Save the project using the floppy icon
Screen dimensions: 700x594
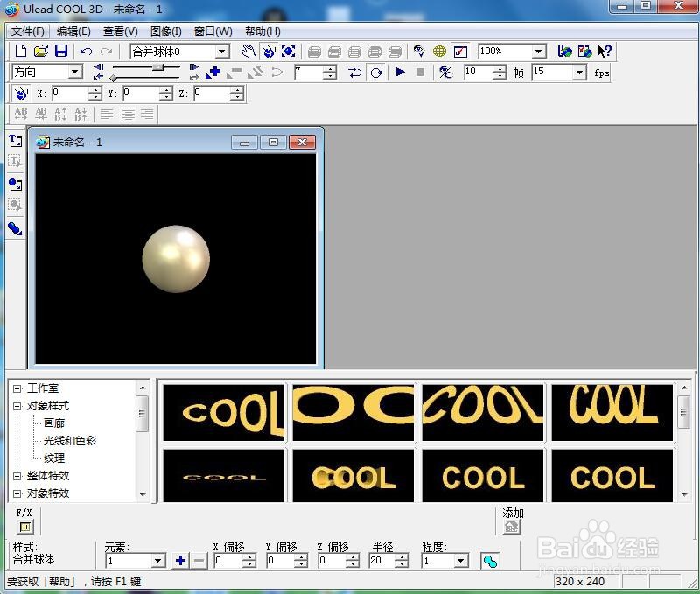[x=61, y=52]
